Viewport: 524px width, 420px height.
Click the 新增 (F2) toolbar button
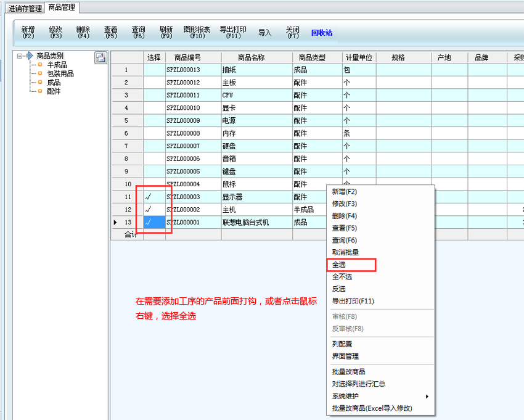click(28, 32)
